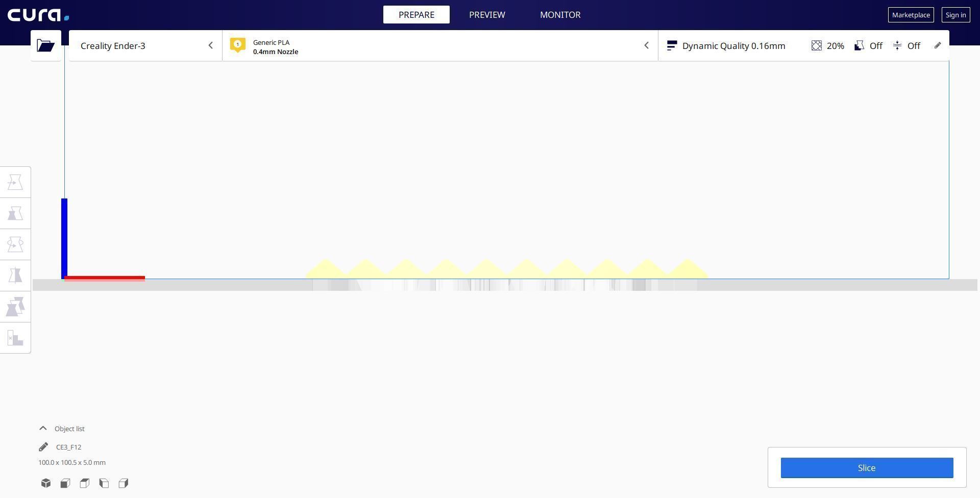Switch to 3D perspective view cube icon
This screenshot has width=980, height=498.
click(46, 483)
